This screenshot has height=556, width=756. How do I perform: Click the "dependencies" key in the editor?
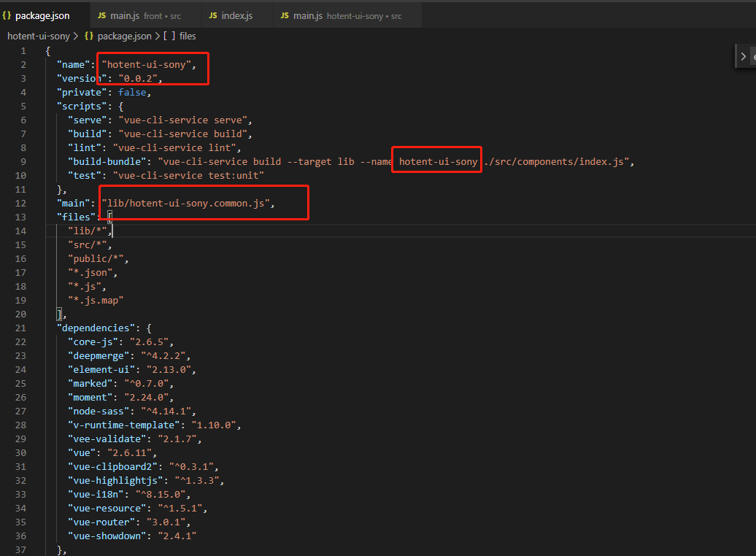coord(94,328)
